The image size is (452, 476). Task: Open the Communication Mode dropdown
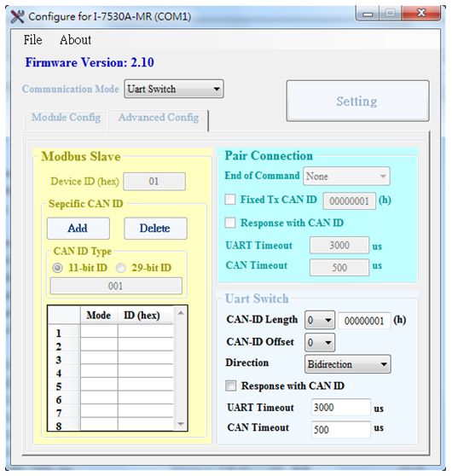coord(174,89)
